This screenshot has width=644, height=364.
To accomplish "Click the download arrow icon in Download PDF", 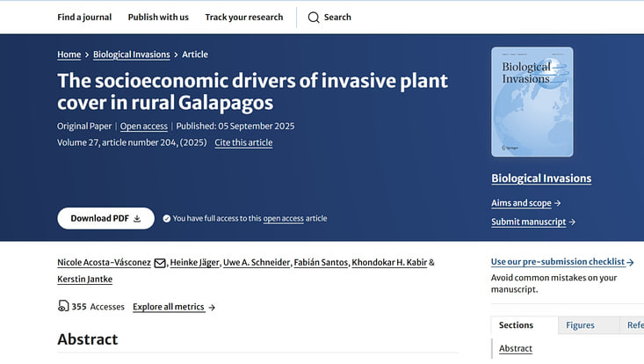I will click(x=137, y=219).
